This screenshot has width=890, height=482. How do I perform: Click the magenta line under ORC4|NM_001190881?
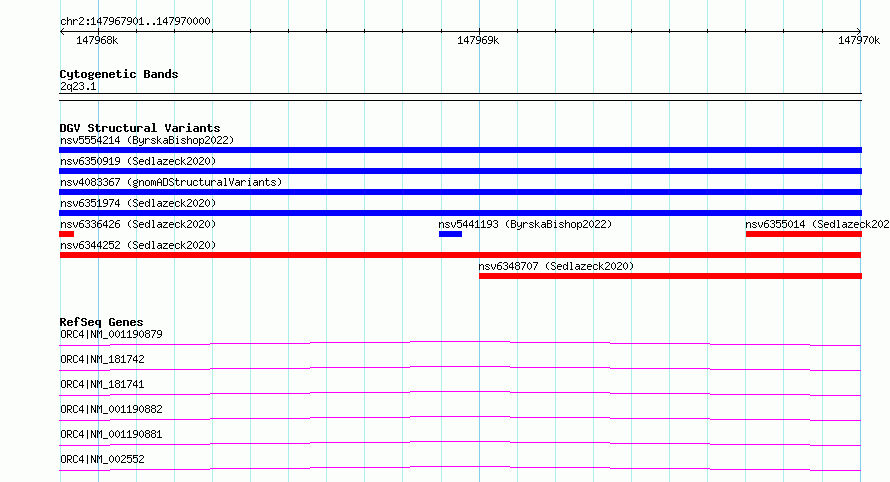(x=460, y=443)
